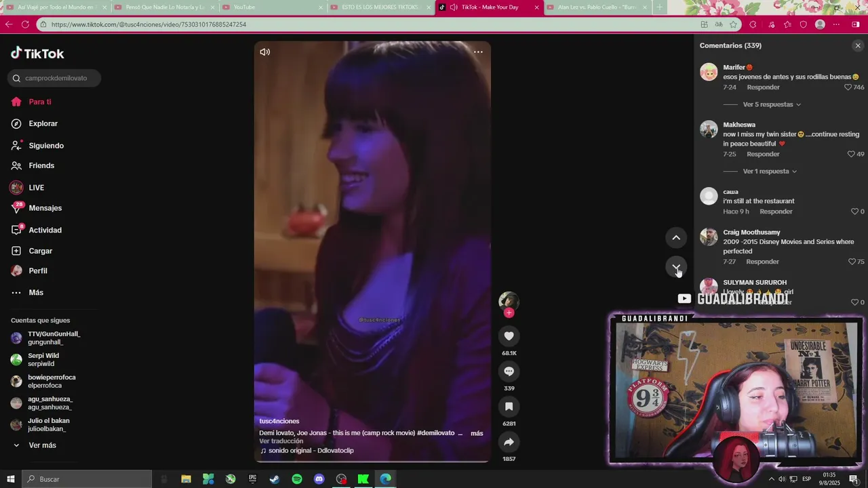Expand Ver 5 respuestas on Marifer comment

pos(772,104)
